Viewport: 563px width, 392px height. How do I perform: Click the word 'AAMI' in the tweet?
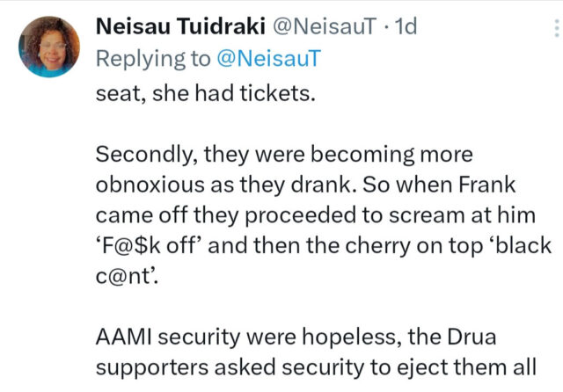124,337
